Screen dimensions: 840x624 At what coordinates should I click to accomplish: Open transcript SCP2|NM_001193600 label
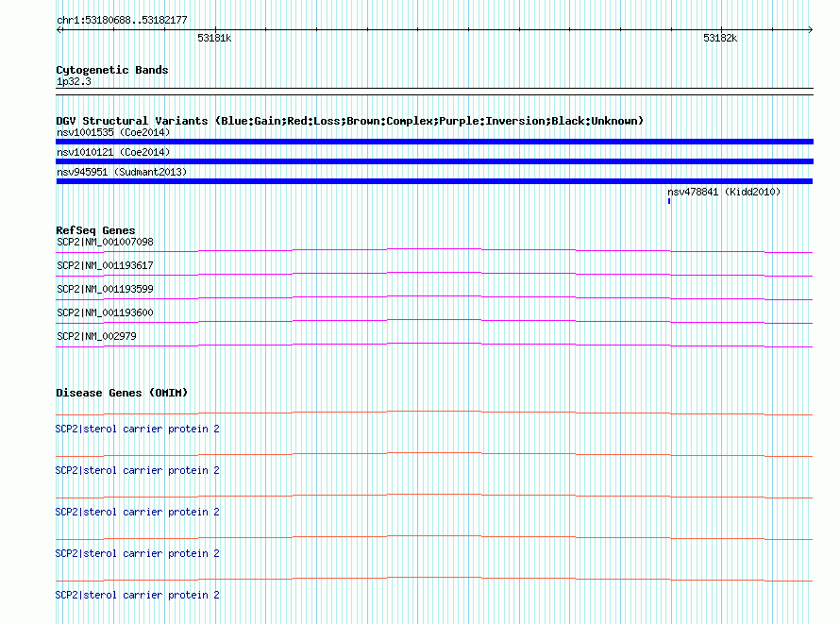(105, 312)
